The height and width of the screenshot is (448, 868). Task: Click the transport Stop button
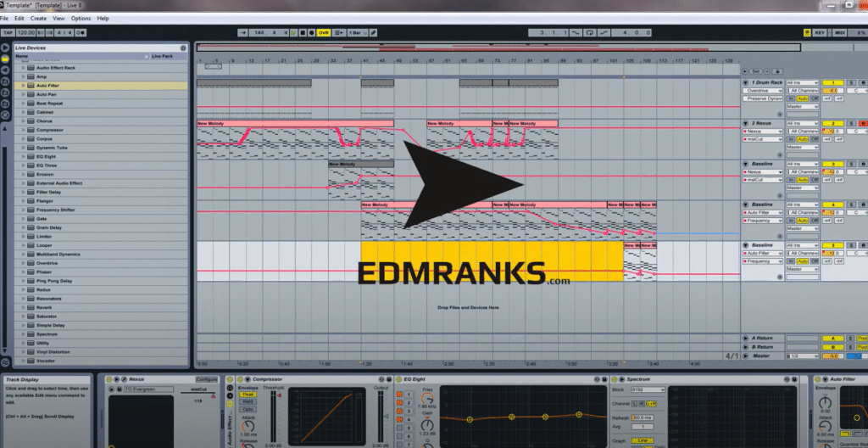coord(303,33)
